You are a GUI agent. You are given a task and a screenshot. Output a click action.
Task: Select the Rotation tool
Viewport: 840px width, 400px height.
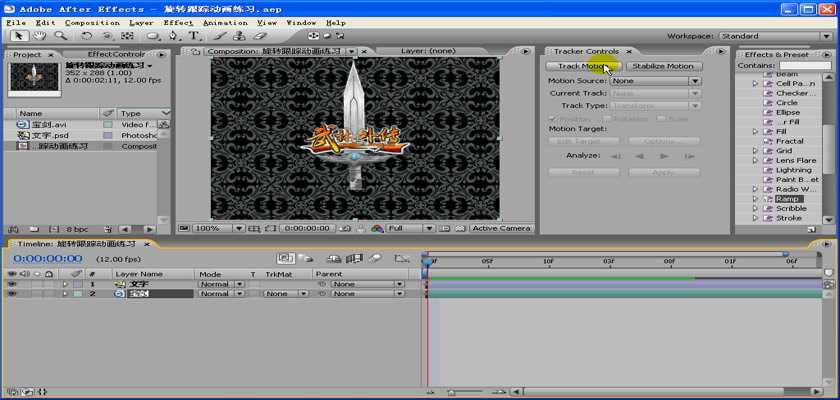tap(86, 36)
